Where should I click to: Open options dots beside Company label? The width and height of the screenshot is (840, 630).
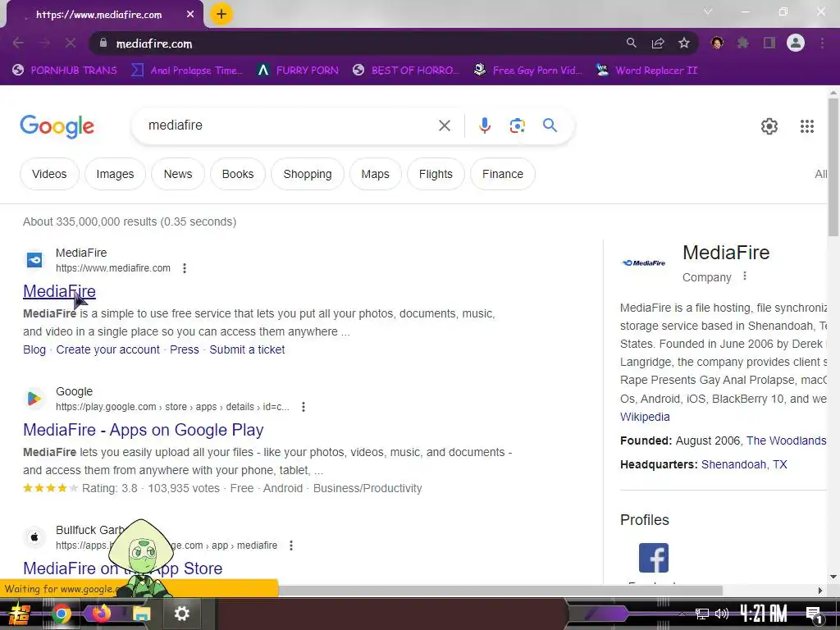[x=745, y=276]
